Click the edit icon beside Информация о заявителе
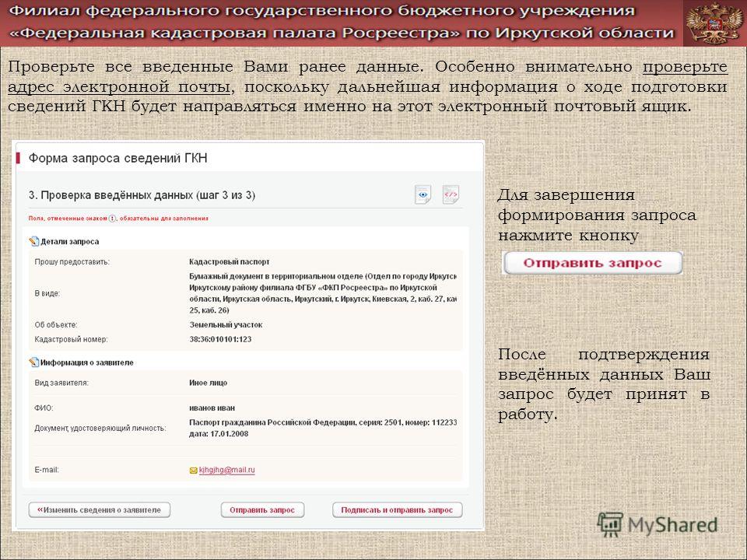Image resolution: width=747 pixels, height=560 pixels. point(33,362)
